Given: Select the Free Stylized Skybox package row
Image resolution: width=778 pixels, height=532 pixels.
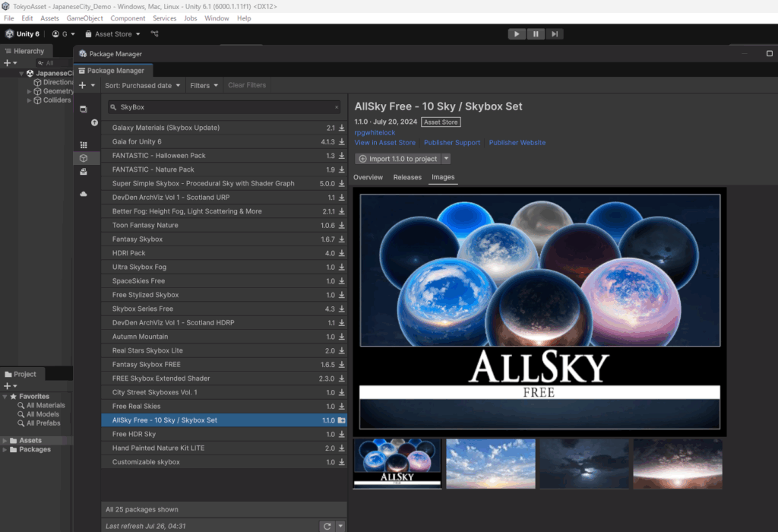Looking at the screenshot, I should (224, 295).
